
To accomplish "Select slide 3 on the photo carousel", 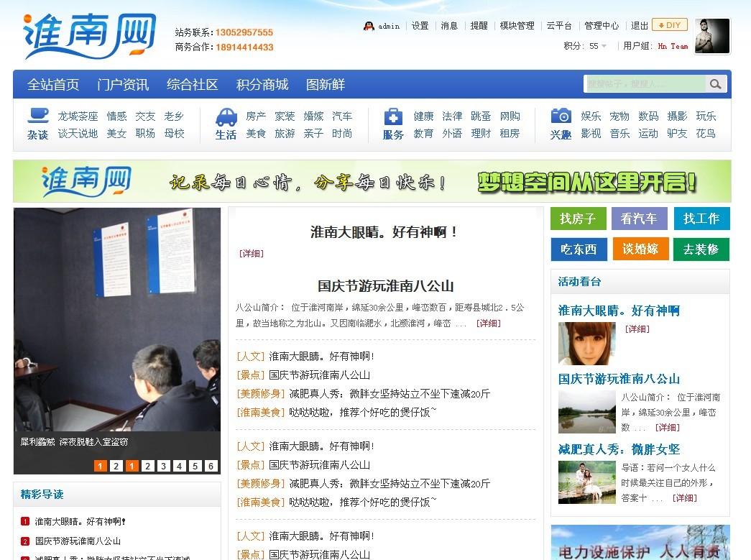I will 163,466.
